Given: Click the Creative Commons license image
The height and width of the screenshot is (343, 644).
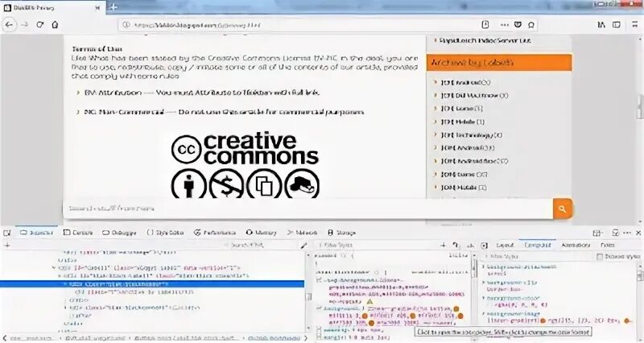Looking at the screenshot, I should click(246, 165).
